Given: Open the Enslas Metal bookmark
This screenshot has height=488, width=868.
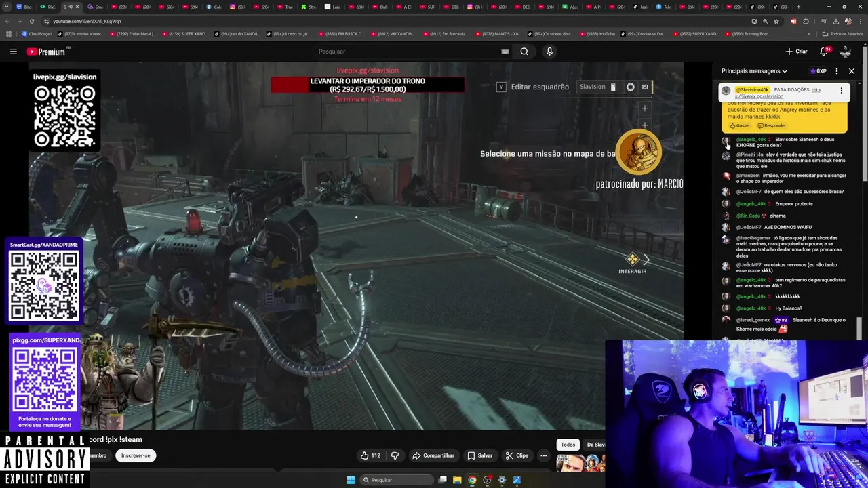Looking at the screenshot, I should coord(132,33).
